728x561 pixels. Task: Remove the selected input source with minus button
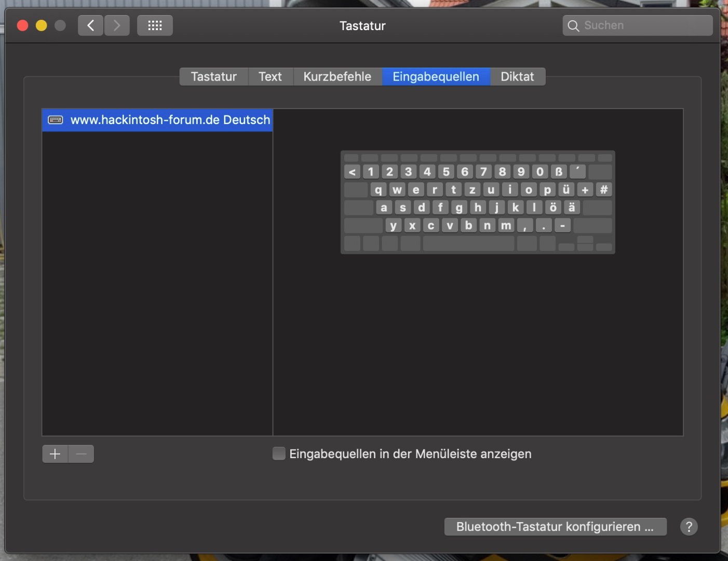tap(81, 454)
